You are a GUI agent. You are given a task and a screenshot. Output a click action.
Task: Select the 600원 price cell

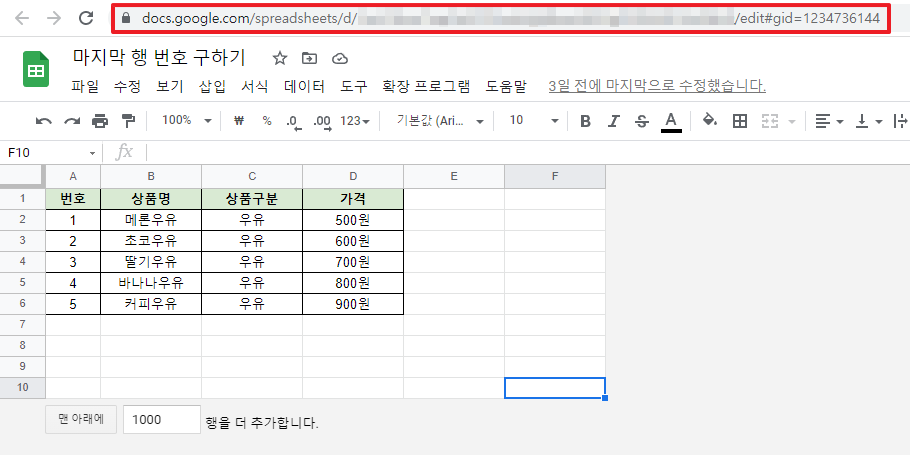coord(353,241)
